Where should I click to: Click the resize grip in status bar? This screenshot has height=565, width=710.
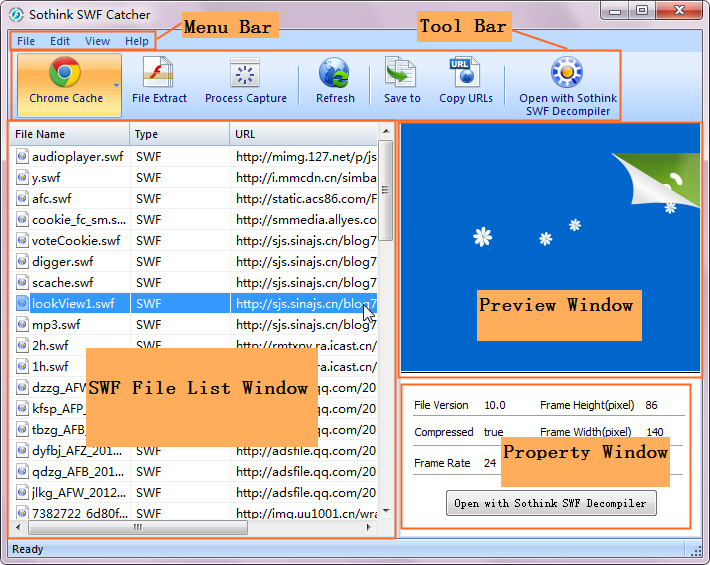click(x=696, y=550)
